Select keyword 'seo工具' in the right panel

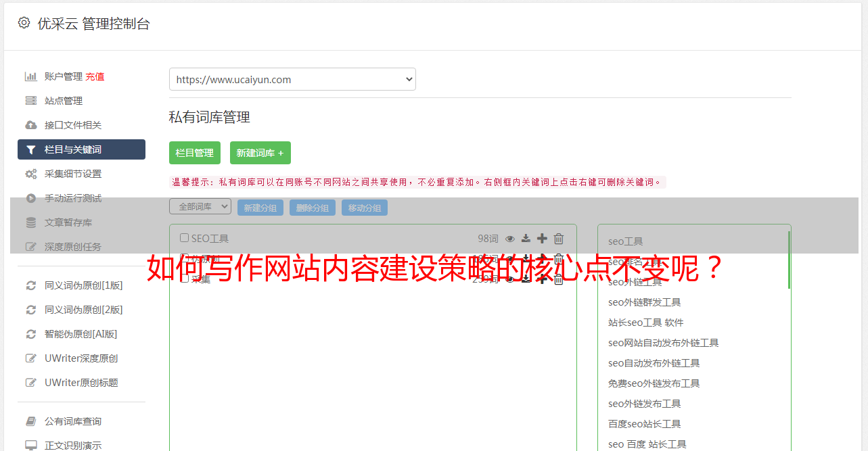pyautogui.click(x=626, y=241)
